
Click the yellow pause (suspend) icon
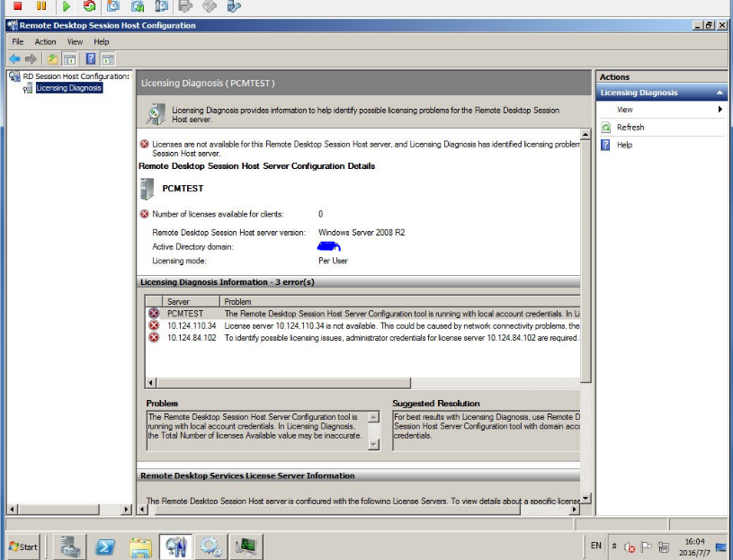pyautogui.click(x=41, y=6)
